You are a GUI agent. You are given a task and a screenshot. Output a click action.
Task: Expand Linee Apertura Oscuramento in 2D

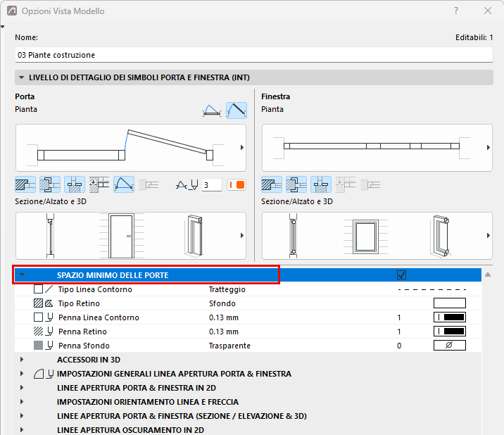point(22,430)
